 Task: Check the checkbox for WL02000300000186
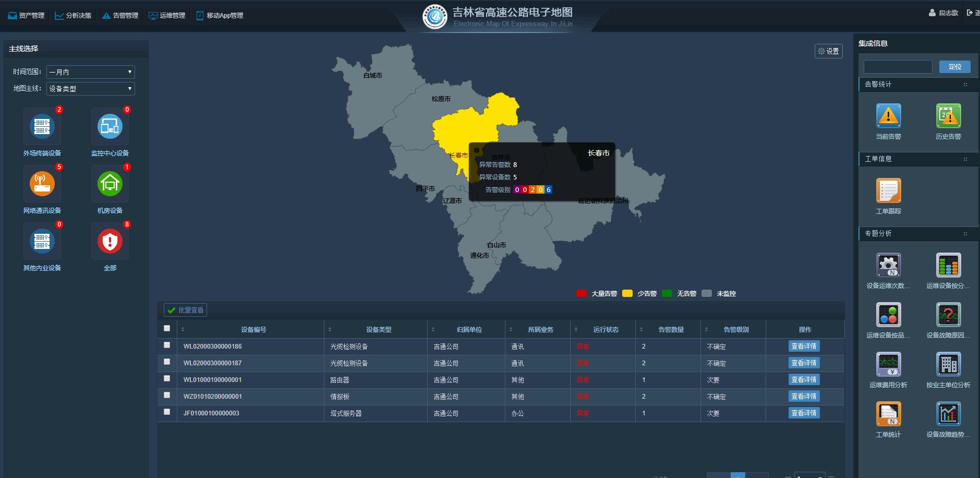pyautogui.click(x=167, y=344)
